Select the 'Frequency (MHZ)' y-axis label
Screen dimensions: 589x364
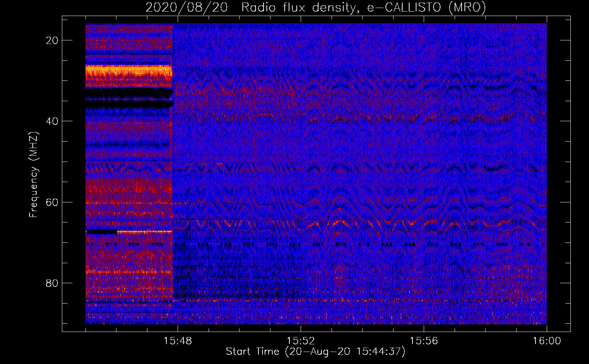pos(33,175)
